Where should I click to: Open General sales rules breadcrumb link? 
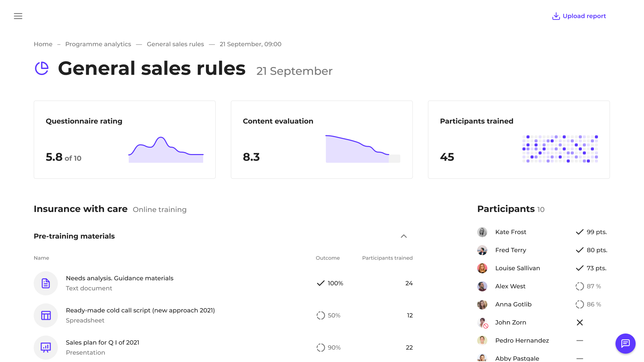(175, 44)
